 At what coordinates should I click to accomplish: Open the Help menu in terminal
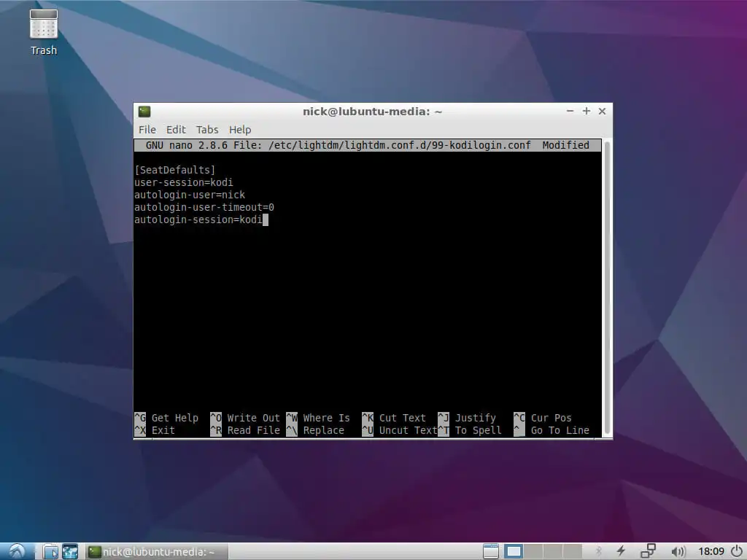pyautogui.click(x=240, y=130)
